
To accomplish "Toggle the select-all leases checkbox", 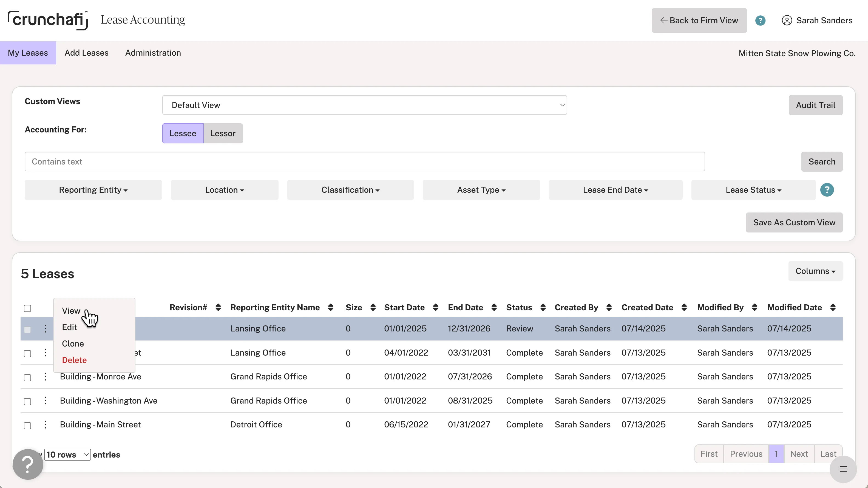I will pos(28,308).
